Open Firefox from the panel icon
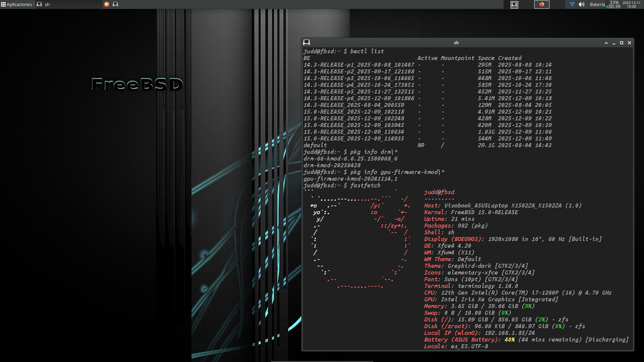Screen dimensions: 644x362 coord(542,5)
